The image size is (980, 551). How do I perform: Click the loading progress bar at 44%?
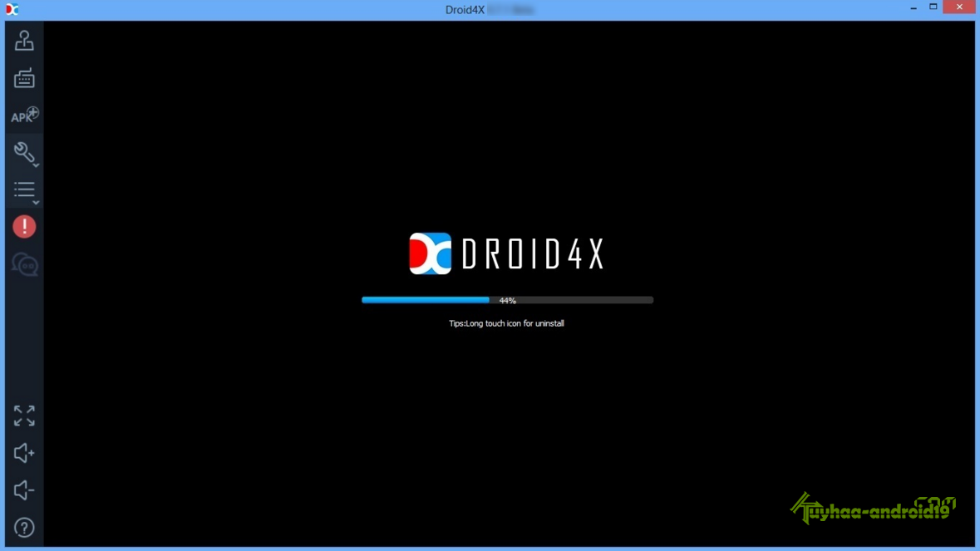(507, 301)
